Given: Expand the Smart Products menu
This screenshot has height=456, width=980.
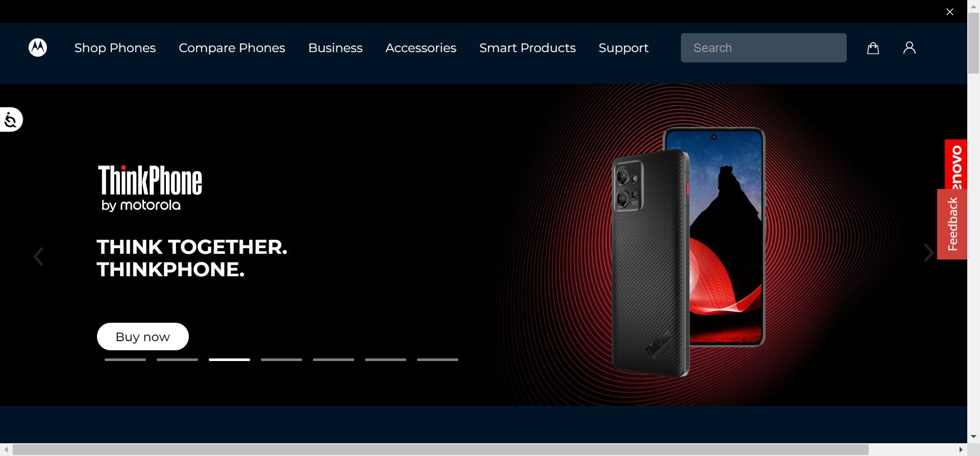Looking at the screenshot, I should 527,48.
